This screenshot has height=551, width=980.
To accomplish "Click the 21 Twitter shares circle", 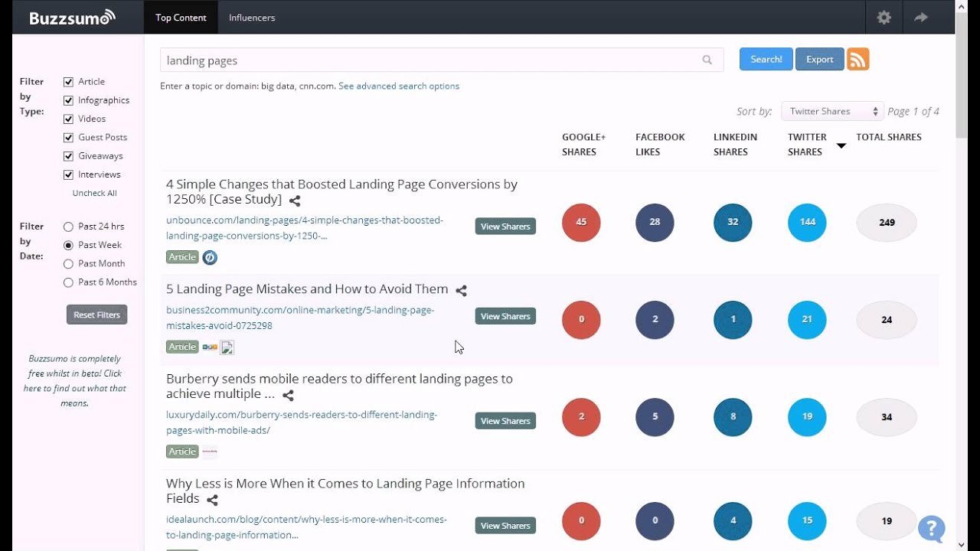I will coord(807,320).
